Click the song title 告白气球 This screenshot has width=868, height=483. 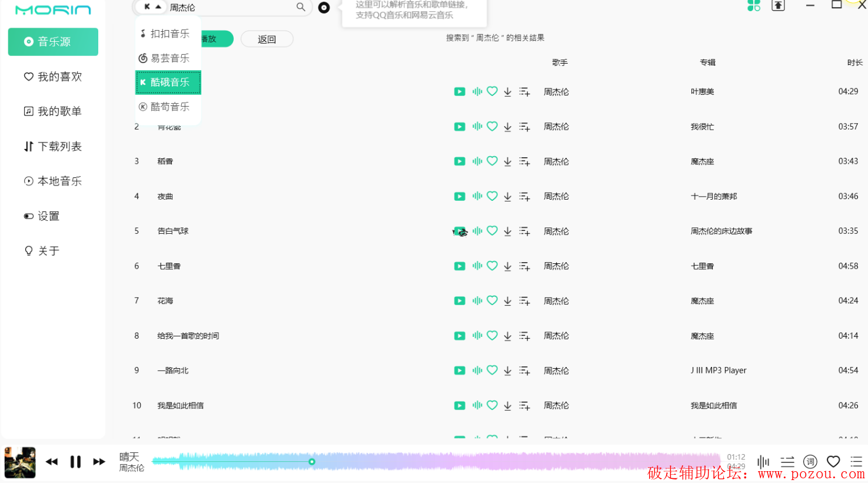point(173,231)
